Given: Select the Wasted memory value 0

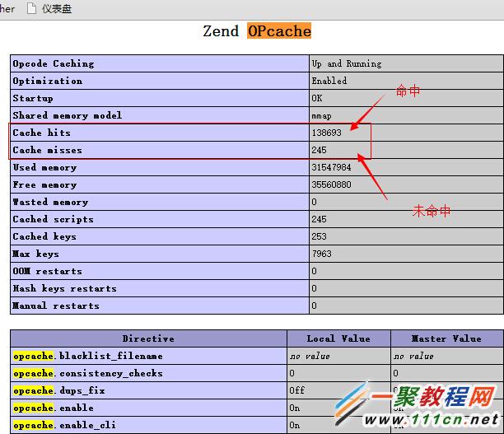Looking at the screenshot, I should (314, 203).
